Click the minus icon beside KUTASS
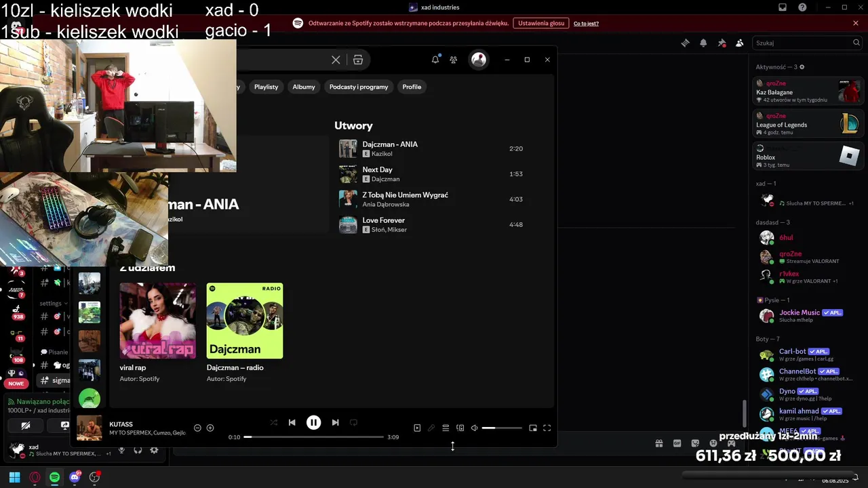The width and height of the screenshot is (868, 488). coord(197,428)
